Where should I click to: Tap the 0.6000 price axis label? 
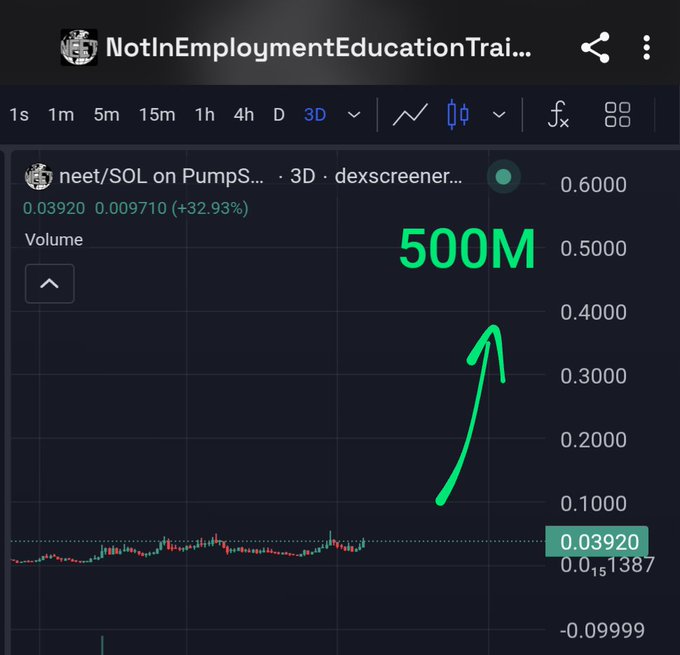pyautogui.click(x=593, y=185)
